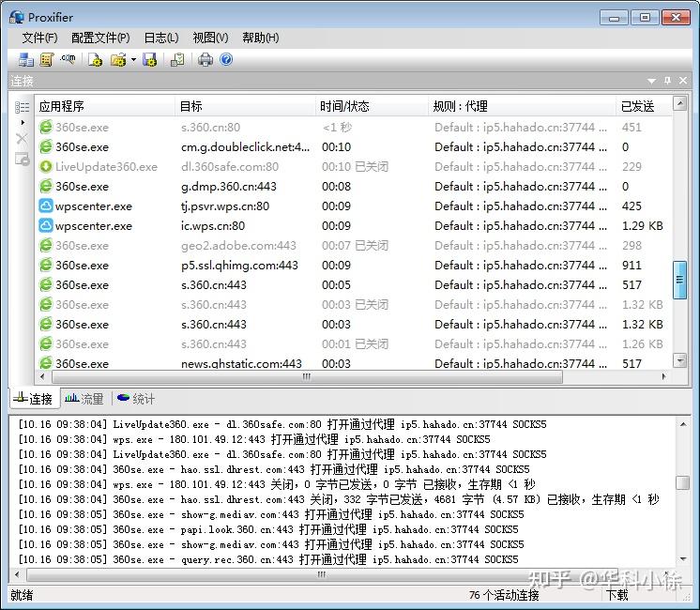
Task: Click the 1.29 KB sent value
Action: 643,225
